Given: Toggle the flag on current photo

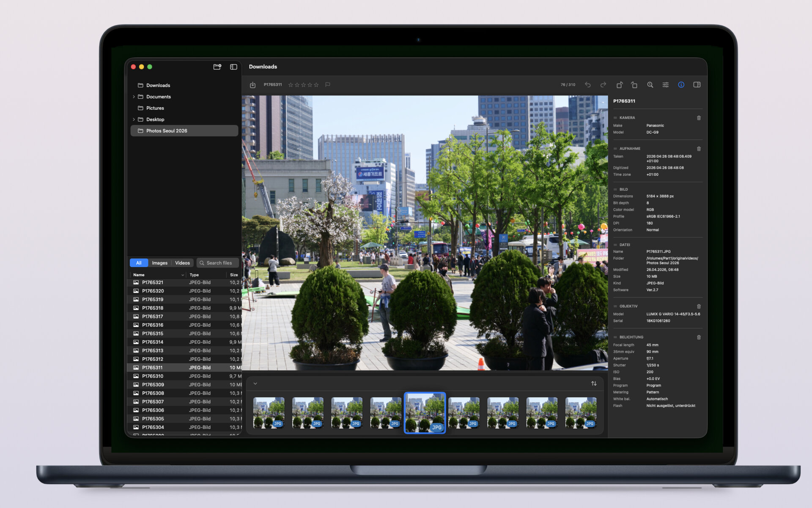Looking at the screenshot, I should 328,85.
